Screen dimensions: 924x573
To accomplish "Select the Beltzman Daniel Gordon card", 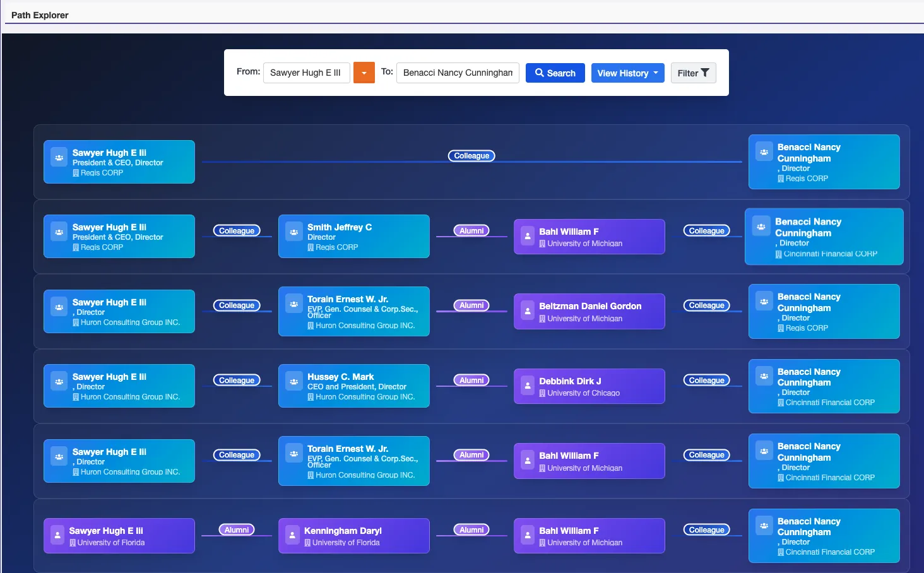I will [589, 311].
